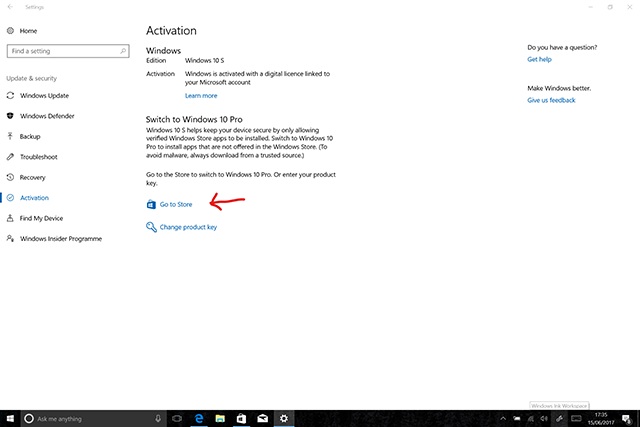The image size is (640, 427).
Task: Open the Mail app from the taskbar
Action: (x=262, y=418)
